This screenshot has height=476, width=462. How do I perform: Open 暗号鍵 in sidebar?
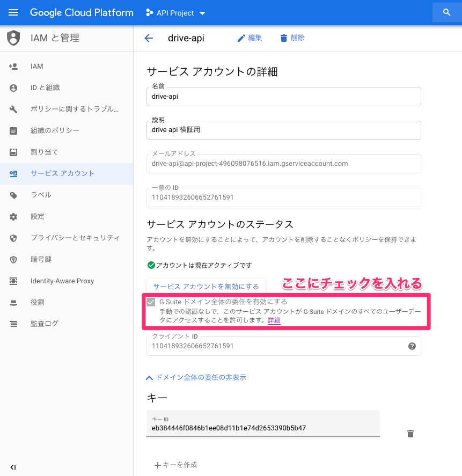67,260
